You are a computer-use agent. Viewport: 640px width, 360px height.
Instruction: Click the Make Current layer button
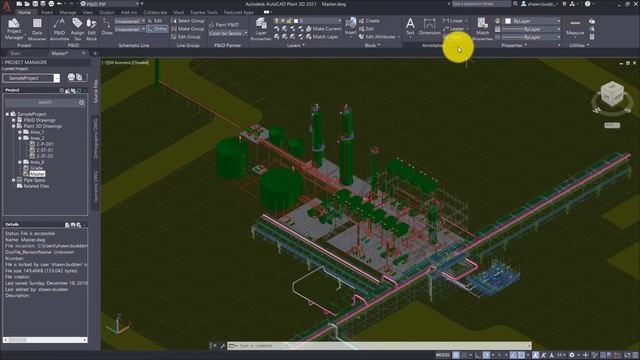tap(324, 29)
